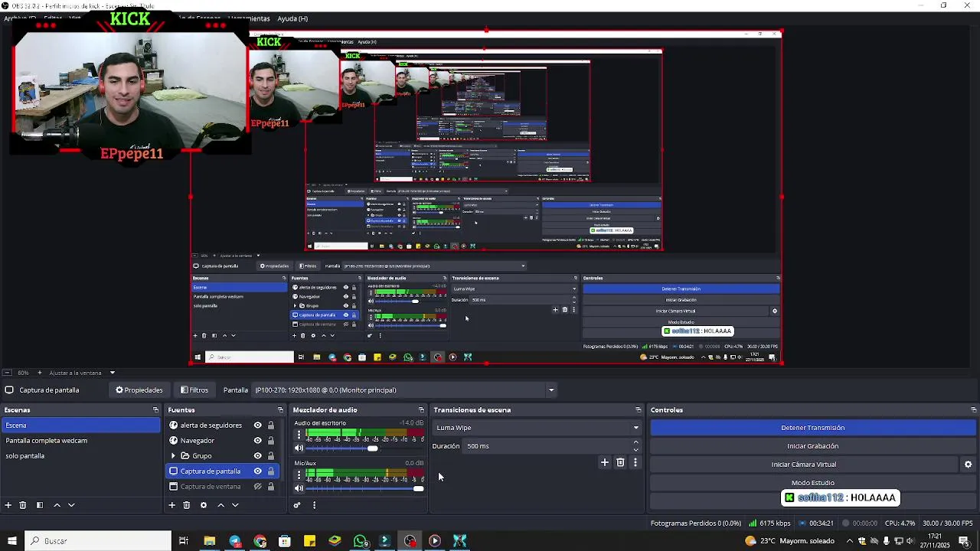Image resolution: width=980 pixels, height=551 pixels.
Task: Hide the alerta de seguidores source
Action: click(x=258, y=425)
